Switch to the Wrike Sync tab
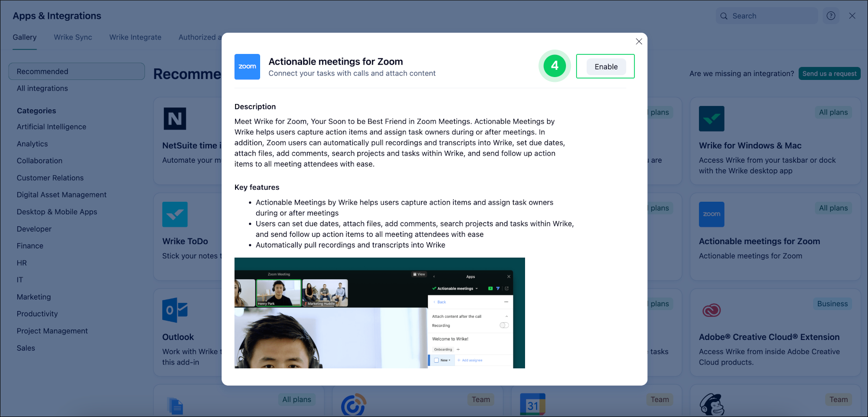Image resolution: width=868 pixels, height=417 pixels. 73,37
